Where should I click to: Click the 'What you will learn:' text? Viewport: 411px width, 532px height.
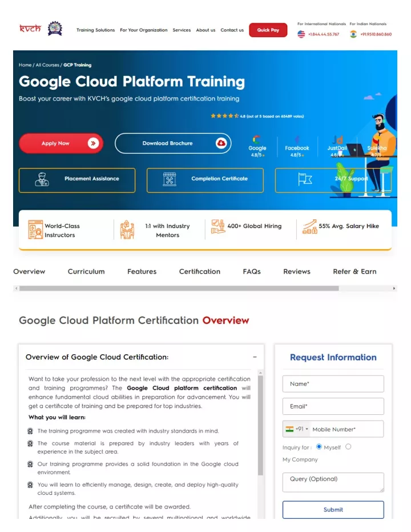(x=57, y=417)
